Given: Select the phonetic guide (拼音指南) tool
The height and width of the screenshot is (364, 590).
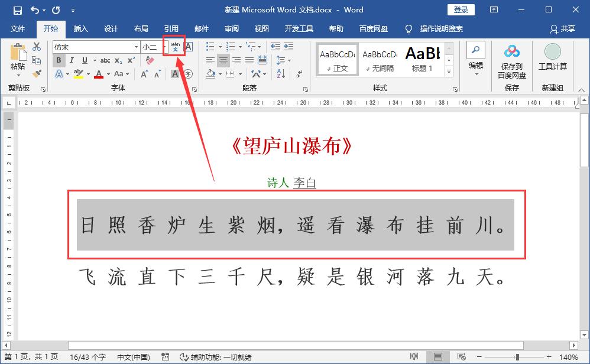Looking at the screenshot, I should pyautogui.click(x=174, y=47).
